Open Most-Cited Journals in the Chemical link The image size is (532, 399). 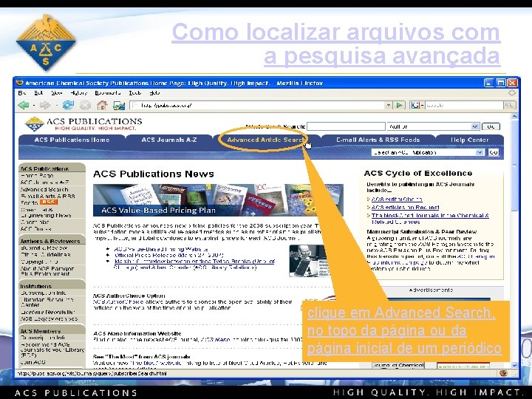pyautogui.click(x=430, y=219)
